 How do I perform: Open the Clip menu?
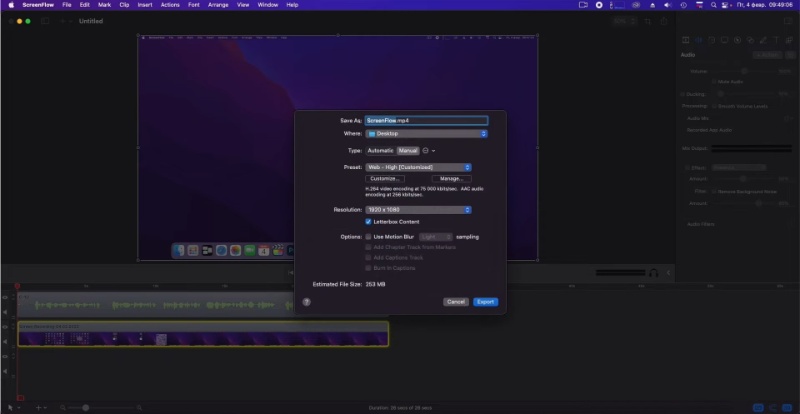coord(124,5)
